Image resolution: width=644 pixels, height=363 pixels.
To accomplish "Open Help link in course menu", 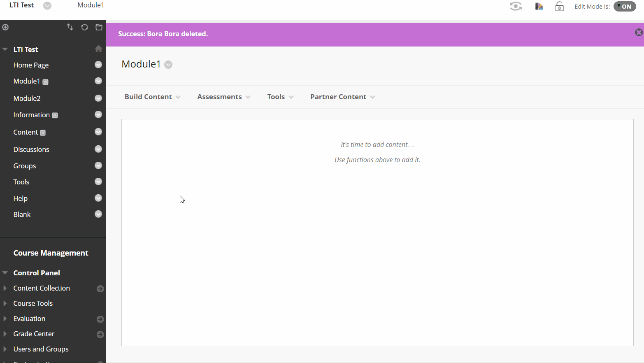I will click(x=20, y=198).
